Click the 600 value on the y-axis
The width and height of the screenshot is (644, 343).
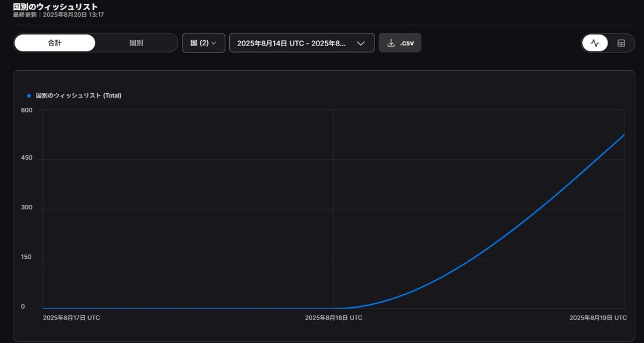click(x=27, y=110)
